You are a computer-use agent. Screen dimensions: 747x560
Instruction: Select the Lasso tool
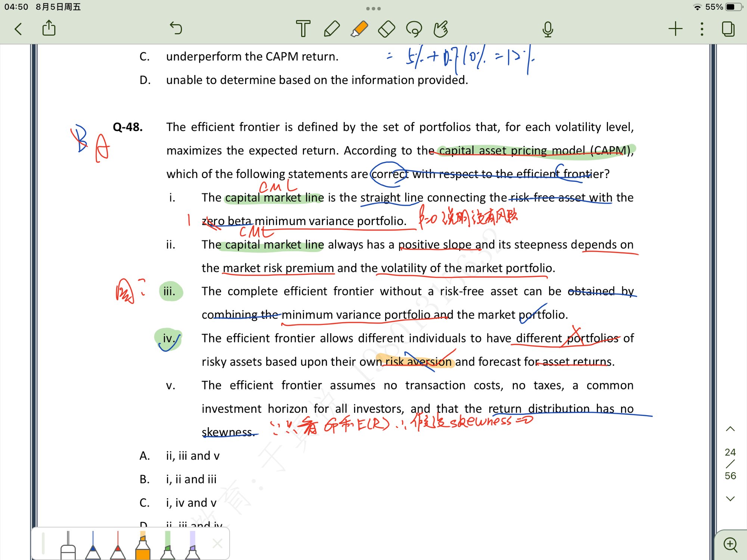point(414,29)
